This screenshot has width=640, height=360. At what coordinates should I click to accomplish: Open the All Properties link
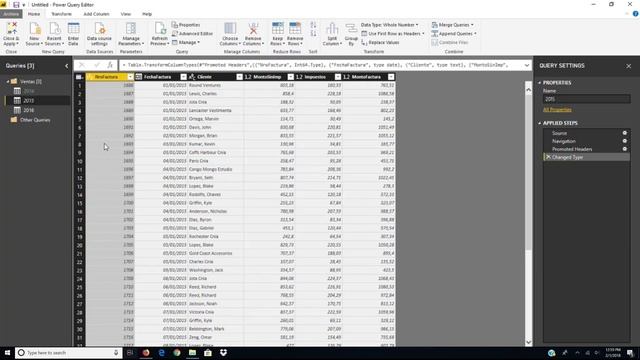(557, 110)
